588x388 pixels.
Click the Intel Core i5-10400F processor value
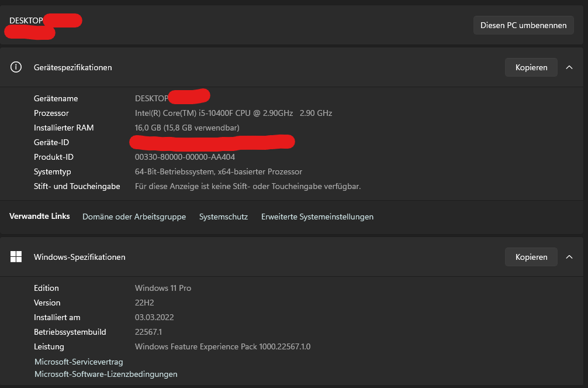[x=233, y=113]
